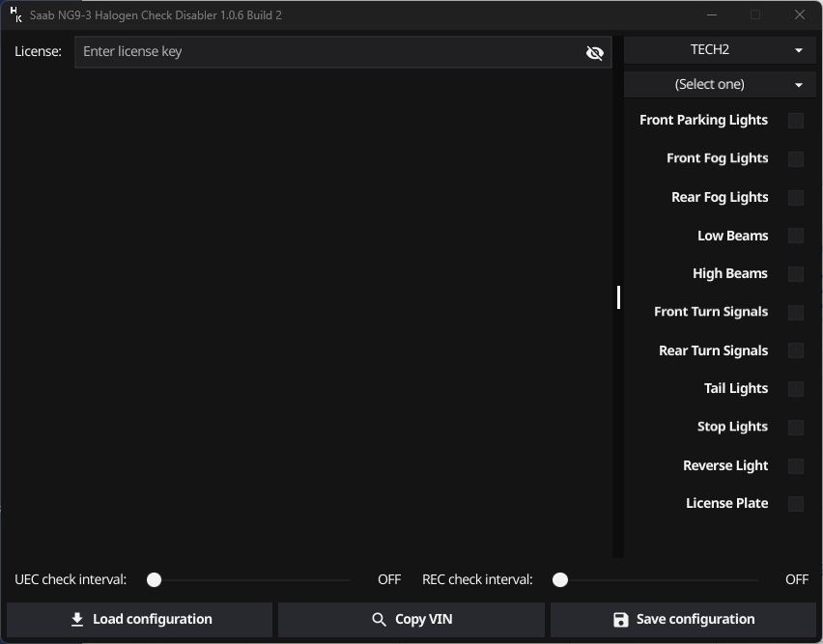
Task: Check the Front Fog Lights option
Action: [x=796, y=158]
